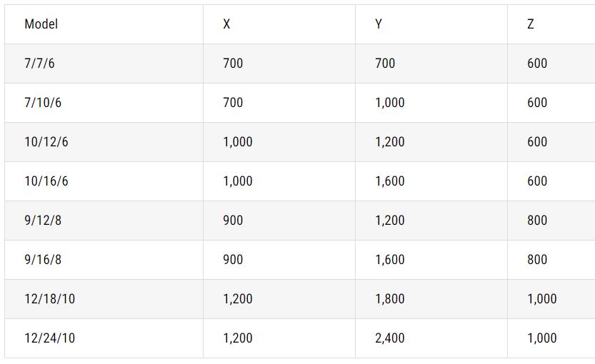Click Z value 800 for model 9/16/8

[537, 260]
